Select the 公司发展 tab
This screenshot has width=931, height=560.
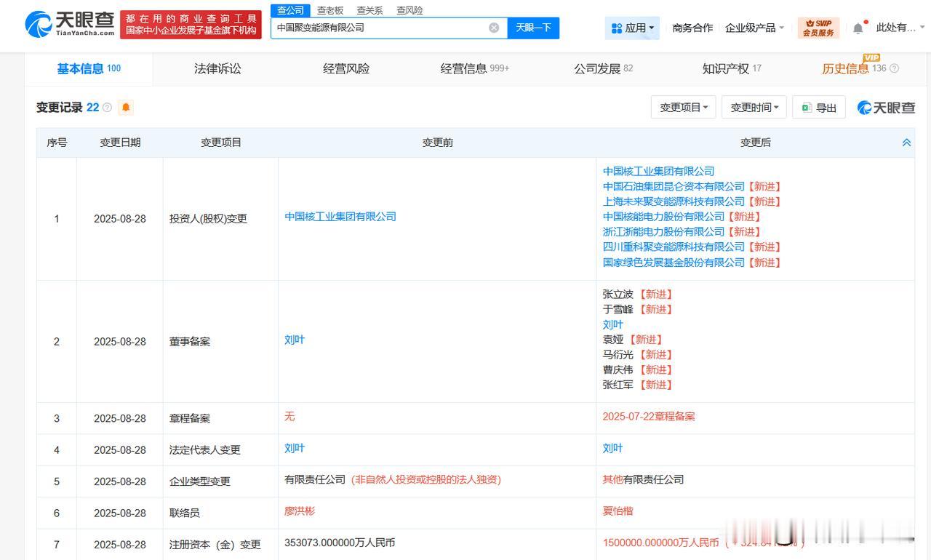tap(603, 68)
